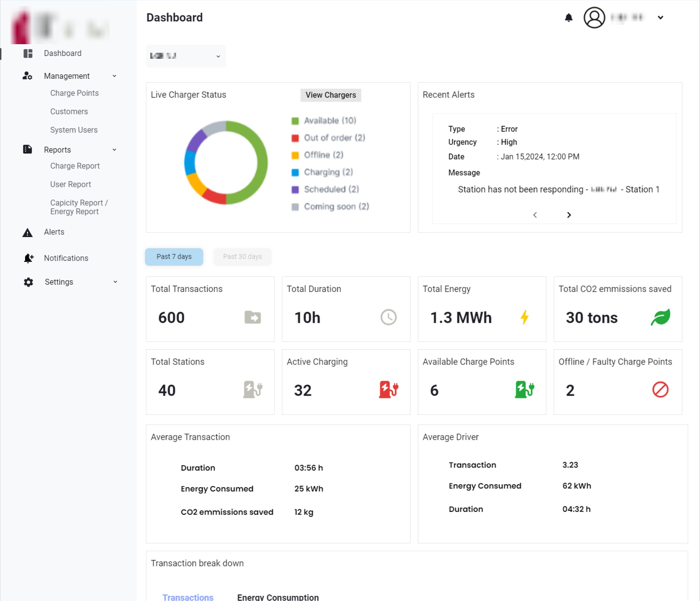Select the Transactions tab
The image size is (700, 601).
[188, 597]
